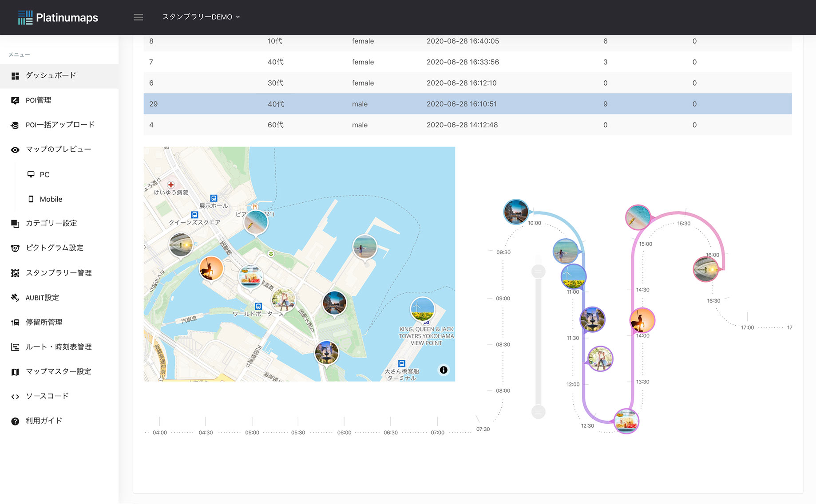Open カテゴリー設定 via its icon
Image resolution: width=816 pixels, height=504 pixels.
(15, 223)
